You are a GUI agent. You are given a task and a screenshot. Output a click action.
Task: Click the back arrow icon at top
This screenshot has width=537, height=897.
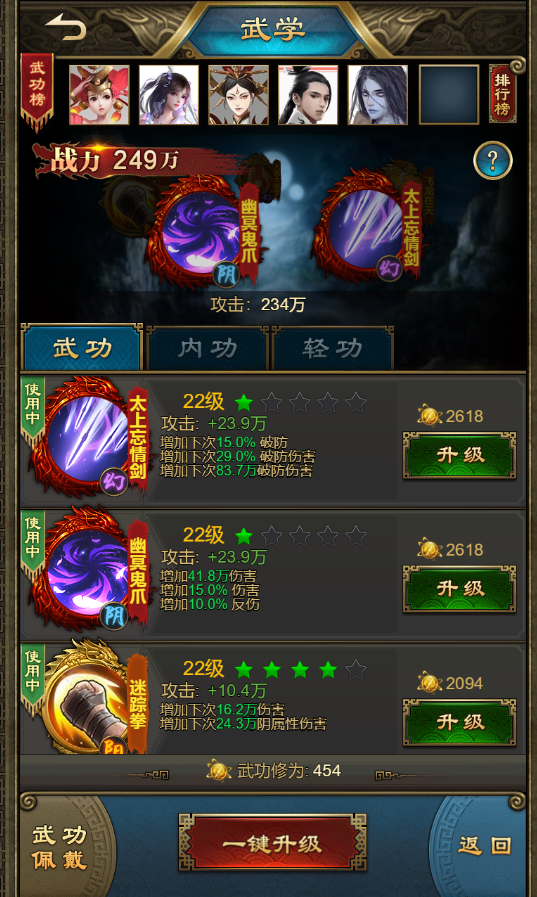pos(66,27)
